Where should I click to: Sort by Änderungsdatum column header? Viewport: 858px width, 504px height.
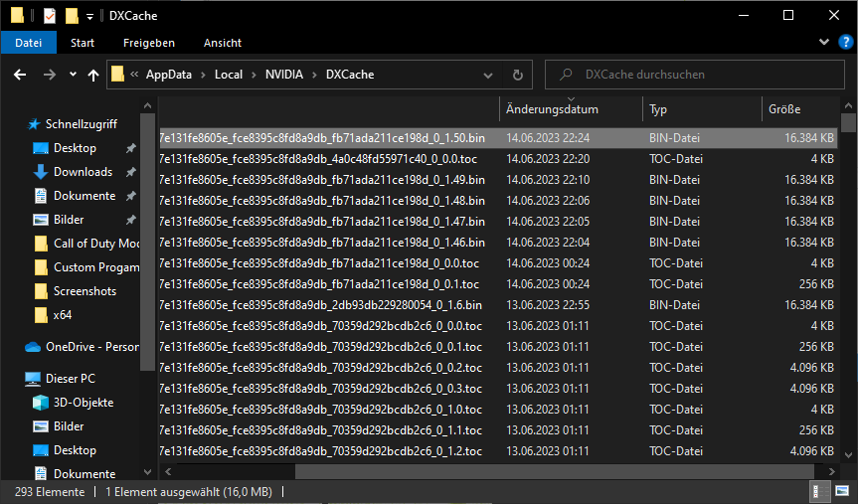571,109
